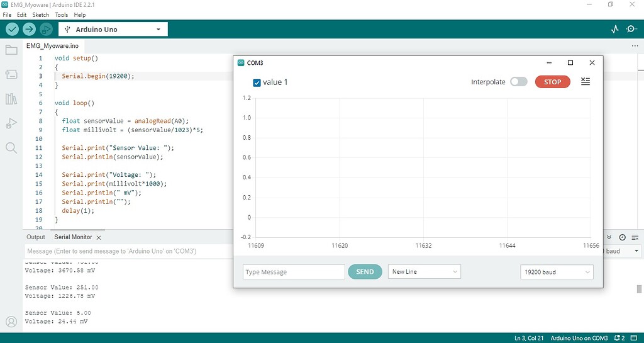Viewport: 644px width, 343px height.
Task: Open the Edit menu
Action: 22,14
